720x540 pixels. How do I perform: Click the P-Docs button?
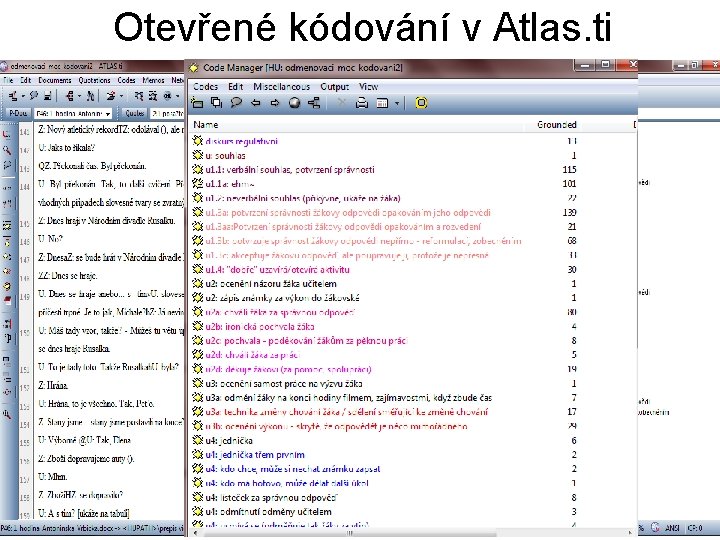tap(18, 113)
